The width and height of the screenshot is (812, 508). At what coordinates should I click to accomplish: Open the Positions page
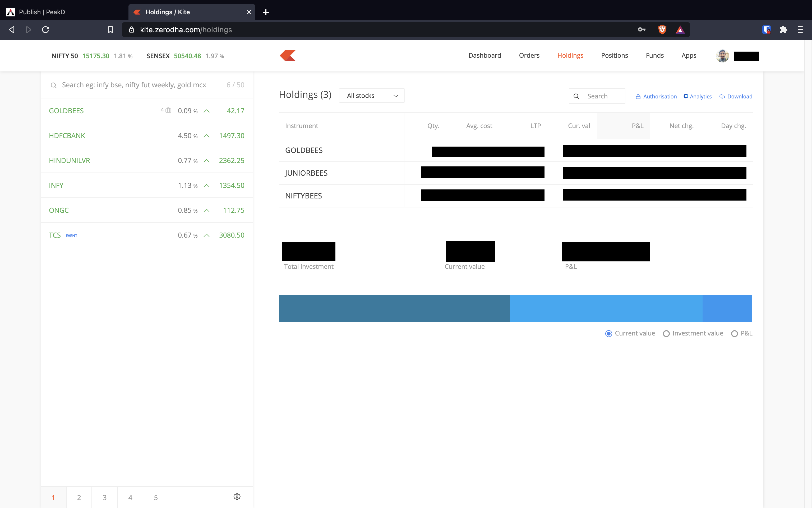(614, 56)
